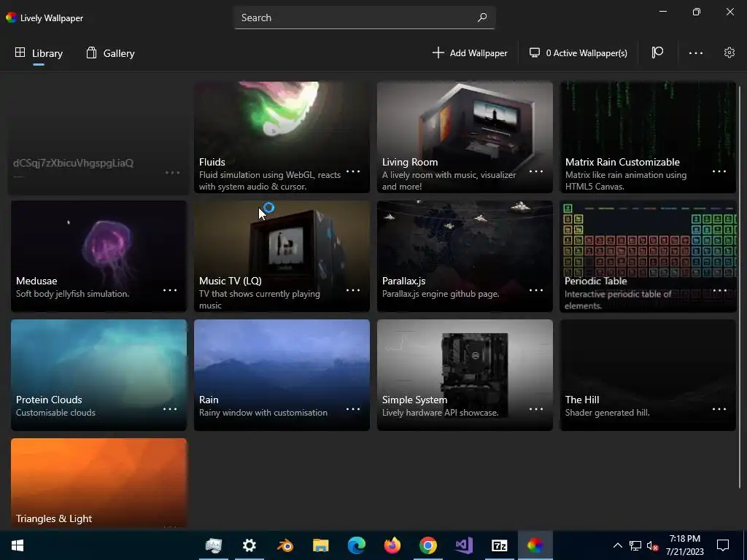Select the Fluids wallpaper thumbnail
747x560 pixels.
(282, 137)
